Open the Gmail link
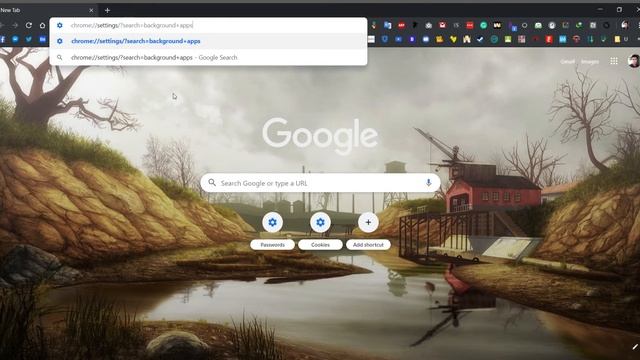The height and width of the screenshot is (360, 640). pos(567,62)
